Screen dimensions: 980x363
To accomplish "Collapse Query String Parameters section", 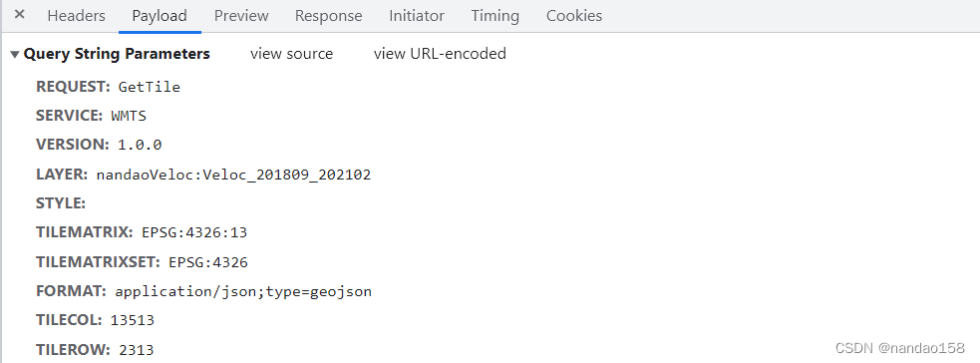I will [15, 55].
